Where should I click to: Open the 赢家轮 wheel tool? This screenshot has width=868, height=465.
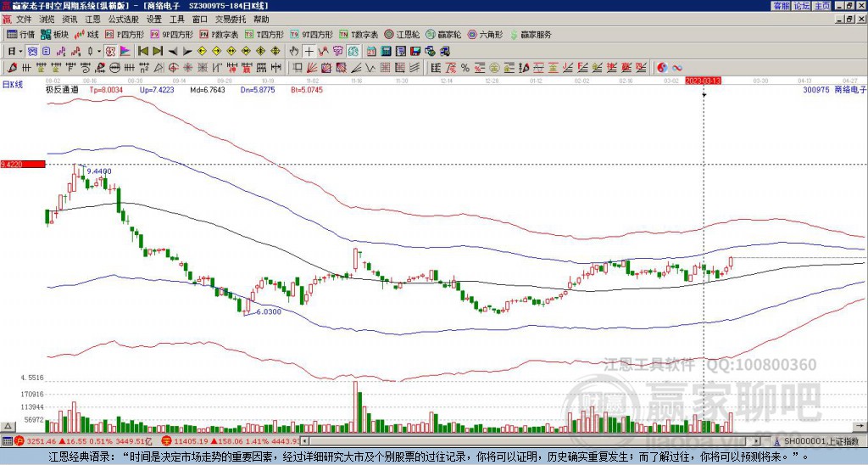click(x=443, y=34)
